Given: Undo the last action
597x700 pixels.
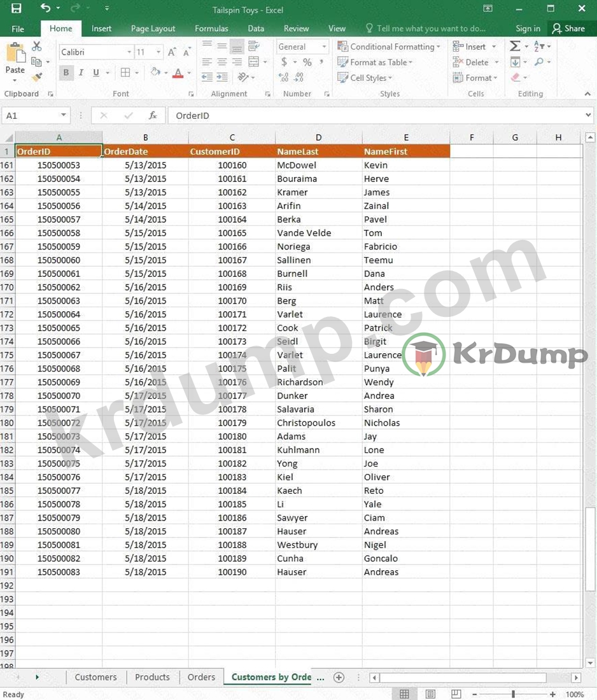Looking at the screenshot, I should click(x=45, y=8).
